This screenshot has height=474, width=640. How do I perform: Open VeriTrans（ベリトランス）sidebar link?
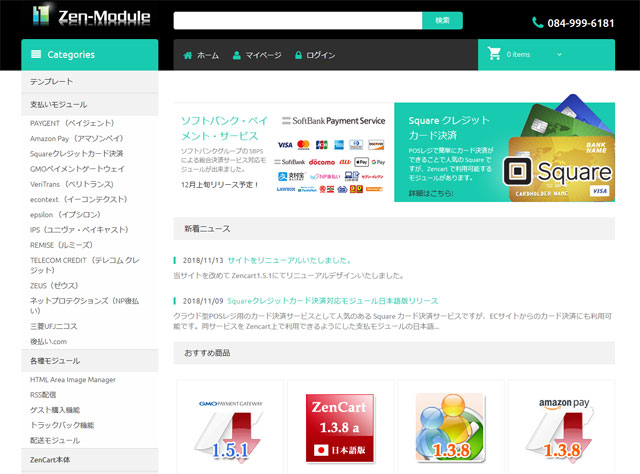pos(72,184)
